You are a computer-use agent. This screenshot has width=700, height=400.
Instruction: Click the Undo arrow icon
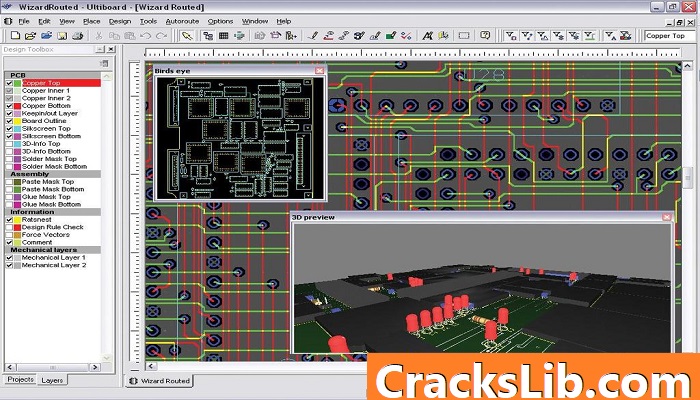point(146,36)
